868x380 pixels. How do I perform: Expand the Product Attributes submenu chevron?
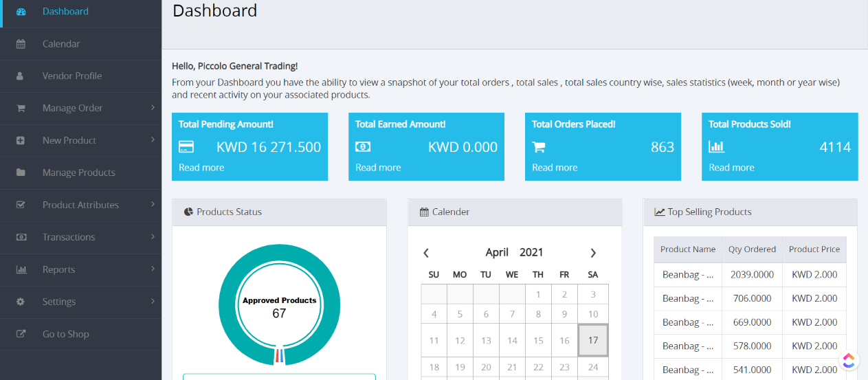(153, 204)
